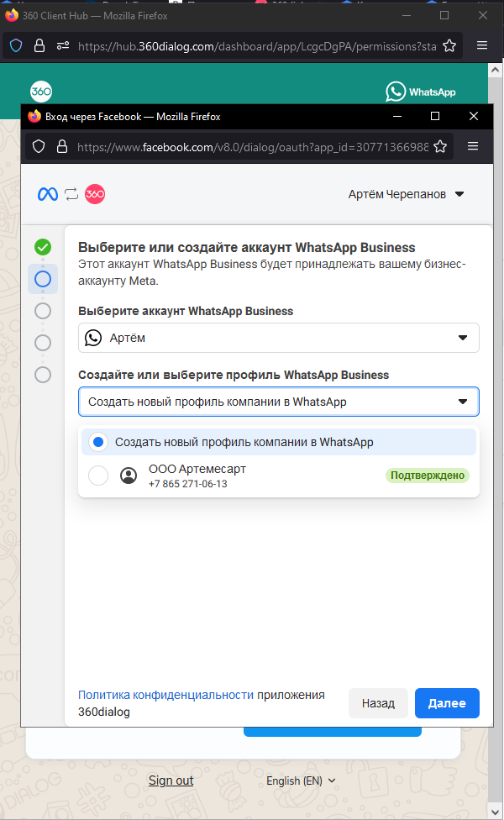Open the permissions icon in the 360 Client Hub address bar
This screenshot has width=504, height=820.
point(63,46)
